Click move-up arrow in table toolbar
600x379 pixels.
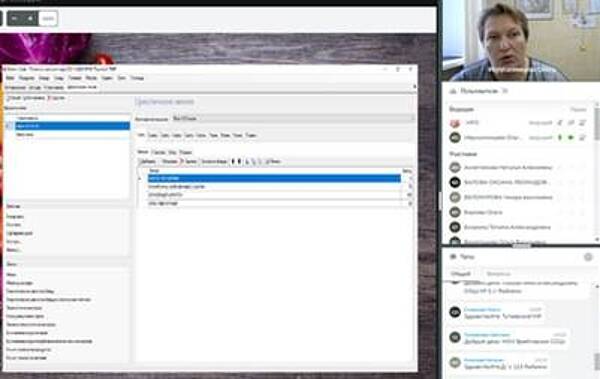pyautogui.click(x=233, y=162)
